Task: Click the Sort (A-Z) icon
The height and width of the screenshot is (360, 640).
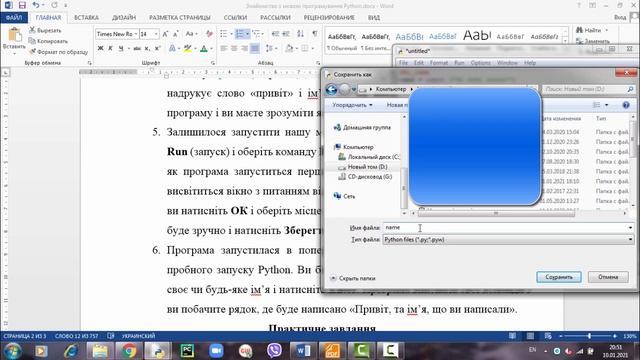Action: click(x=300, y=34)
